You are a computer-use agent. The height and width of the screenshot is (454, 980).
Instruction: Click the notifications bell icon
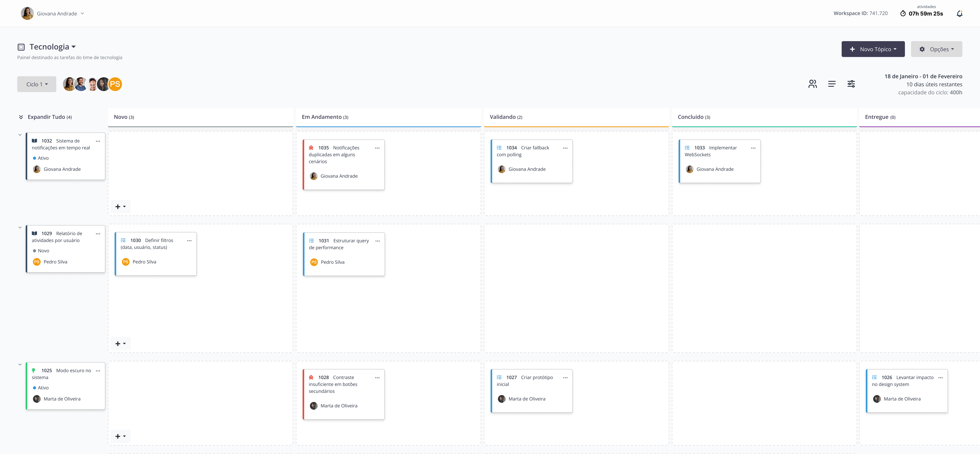[959, 14]
